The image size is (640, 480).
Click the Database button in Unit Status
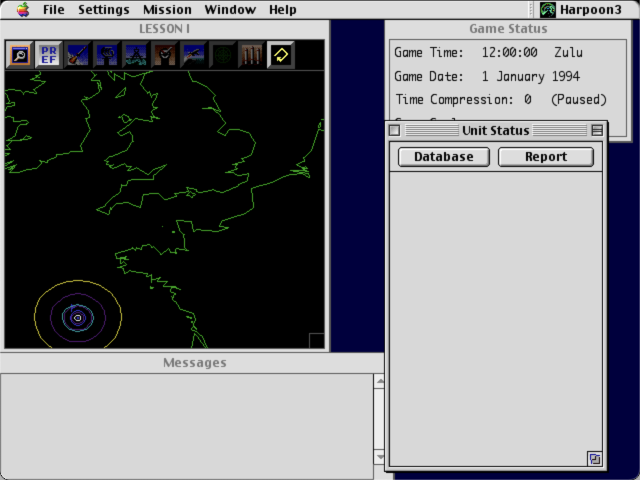[444, 157]
